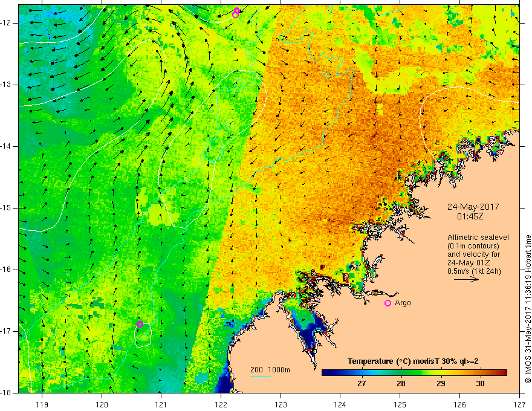Click the magenta Argo float marker near 17°S
532x411 pixels.
(140, 324)
